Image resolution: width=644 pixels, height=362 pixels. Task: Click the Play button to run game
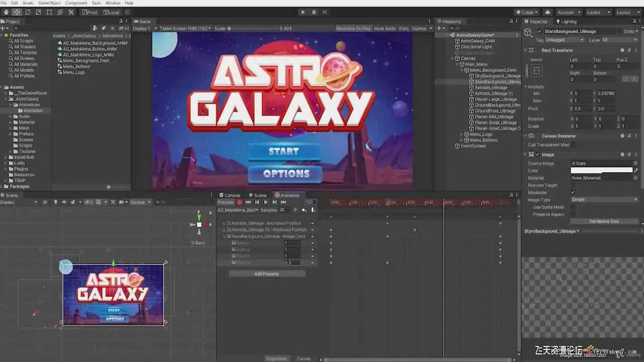(302, 12)
